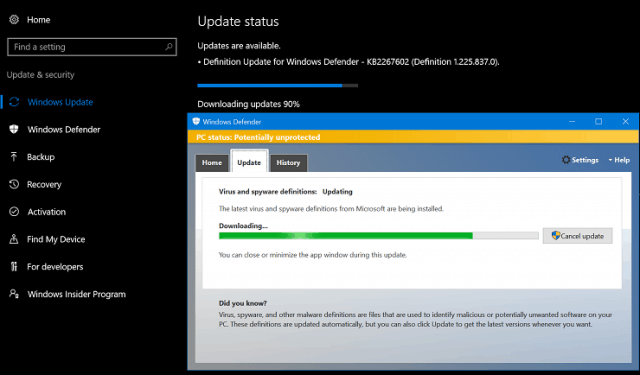
Task: Click into the Find a setting field
Action: point(92,47)
